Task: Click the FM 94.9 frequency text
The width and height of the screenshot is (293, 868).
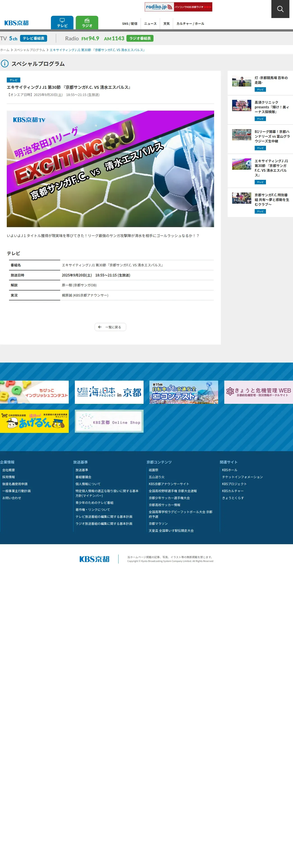Action: click(90, 38)
